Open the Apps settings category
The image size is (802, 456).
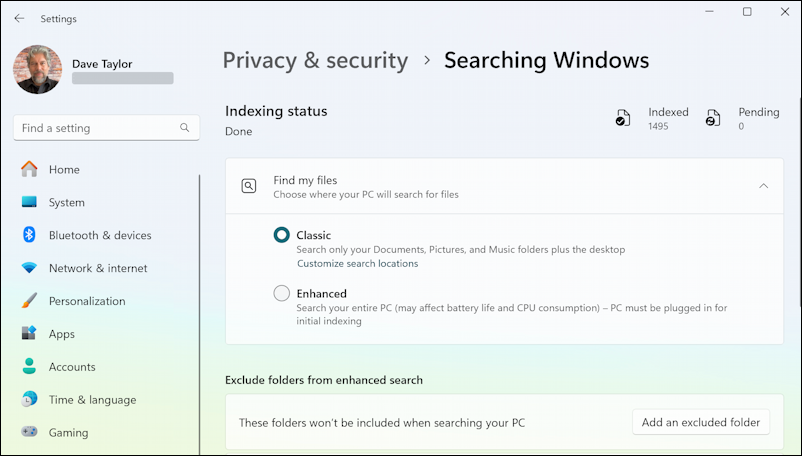tap(61, 334)
